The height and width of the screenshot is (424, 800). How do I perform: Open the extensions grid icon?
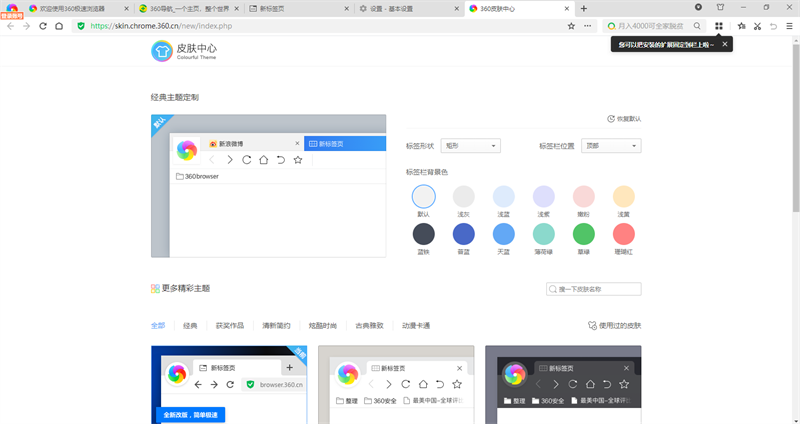click(718, 26)
